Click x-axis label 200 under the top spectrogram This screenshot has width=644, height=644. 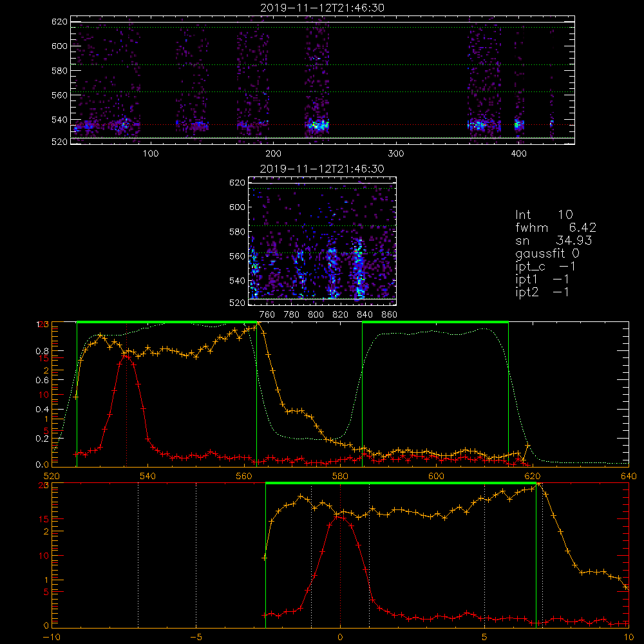pyautogui.click(x=273, y=154)
